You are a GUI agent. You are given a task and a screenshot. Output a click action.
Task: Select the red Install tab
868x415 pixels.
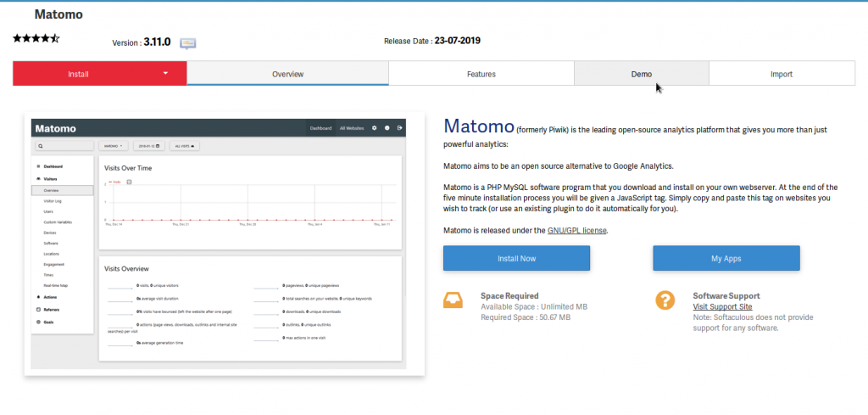(78, 74)
